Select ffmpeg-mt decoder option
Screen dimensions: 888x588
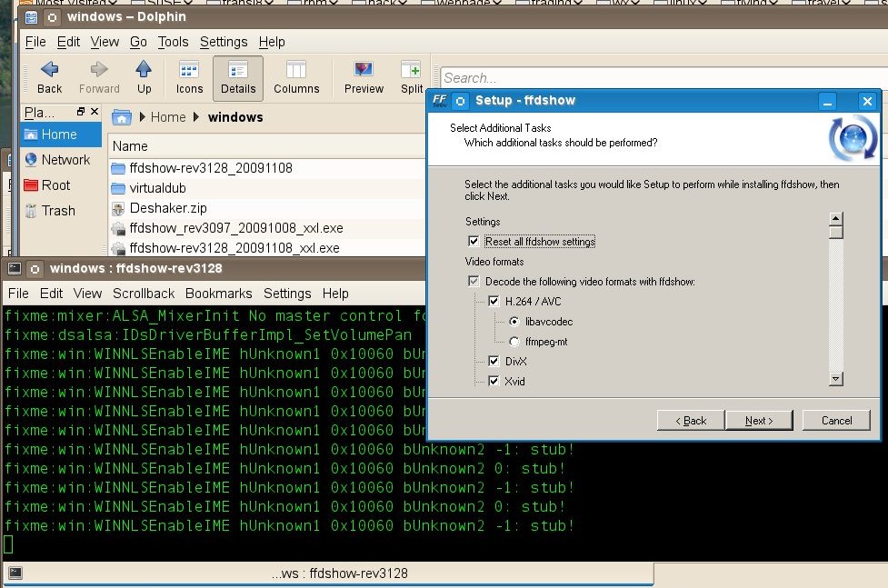pyautogui.click(x=514, y=342)
